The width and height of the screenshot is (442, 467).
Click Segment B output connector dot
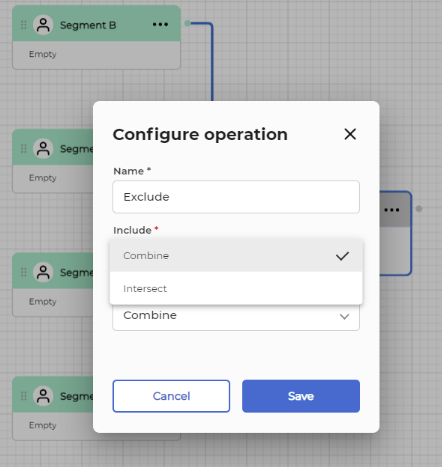click(187, 23)
